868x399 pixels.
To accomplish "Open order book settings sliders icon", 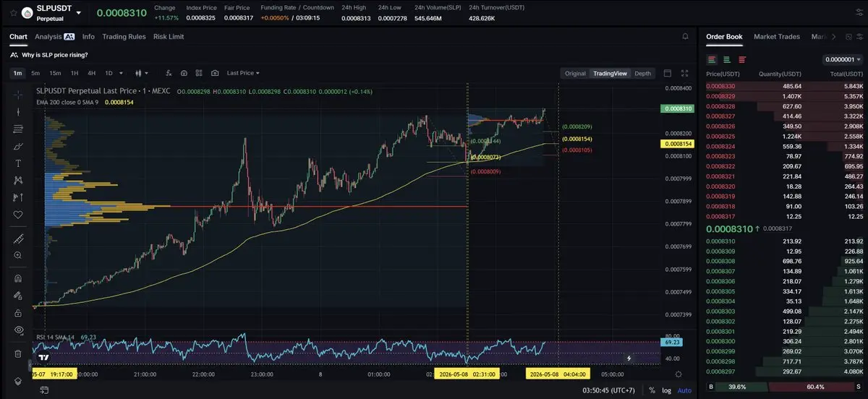I will (860, 36).
